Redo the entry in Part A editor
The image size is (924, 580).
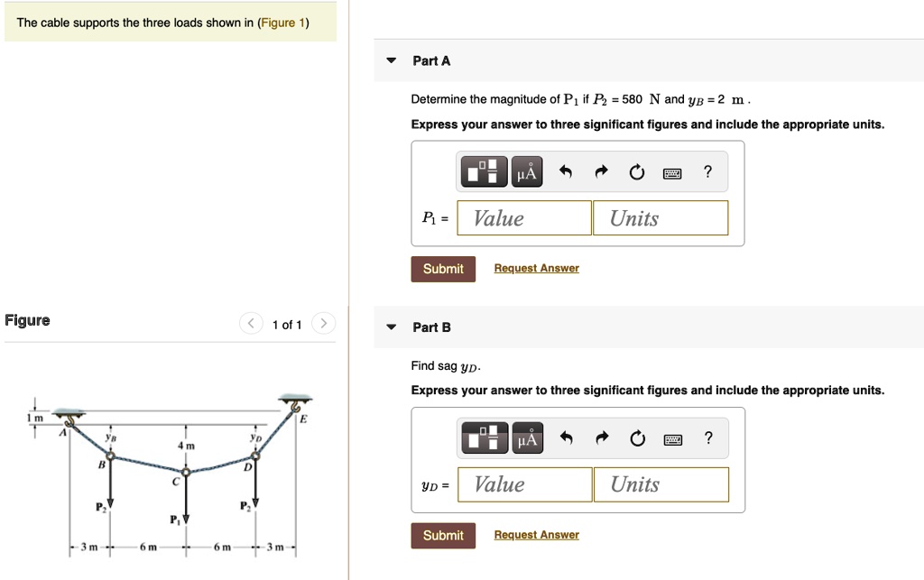(601, 171)
